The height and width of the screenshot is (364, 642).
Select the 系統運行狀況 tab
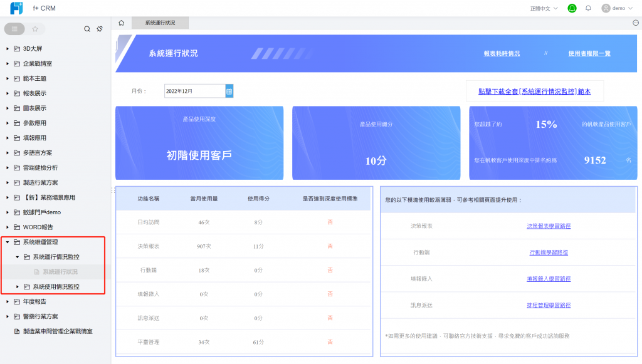[160, 23]
